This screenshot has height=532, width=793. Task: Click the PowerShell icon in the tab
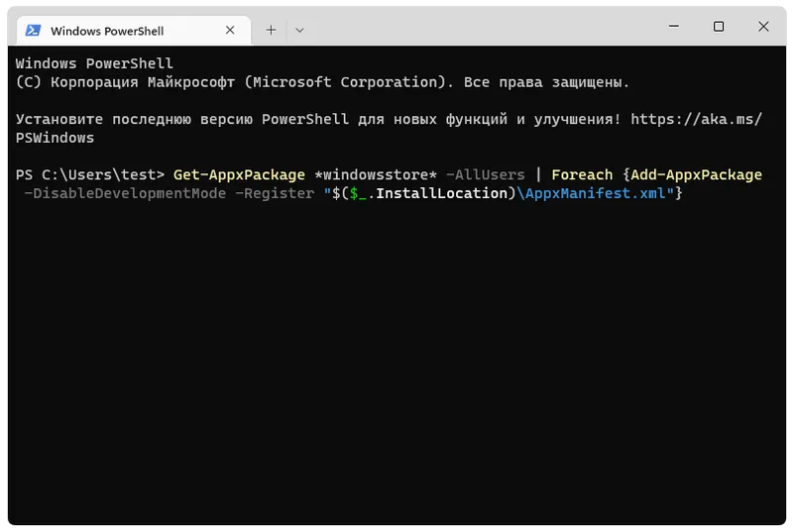click(x=34, y=31)
